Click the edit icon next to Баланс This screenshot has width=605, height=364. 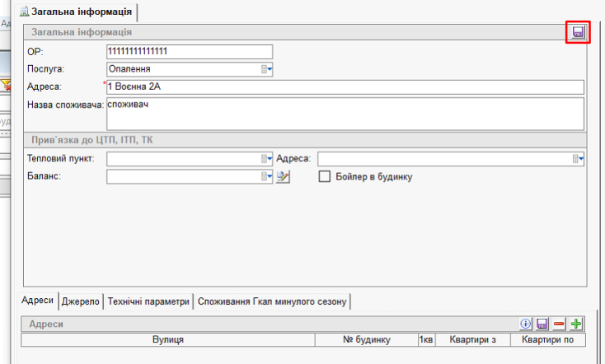[284, 176]
